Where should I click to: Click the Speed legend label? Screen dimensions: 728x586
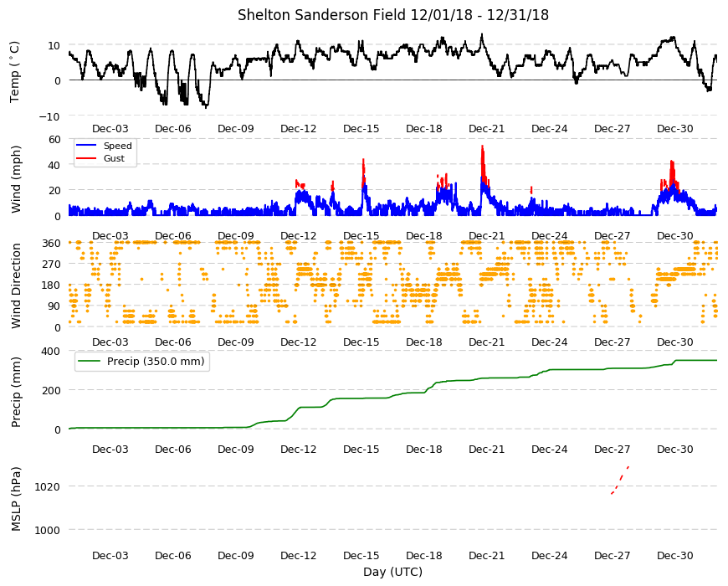coord(118,146)
